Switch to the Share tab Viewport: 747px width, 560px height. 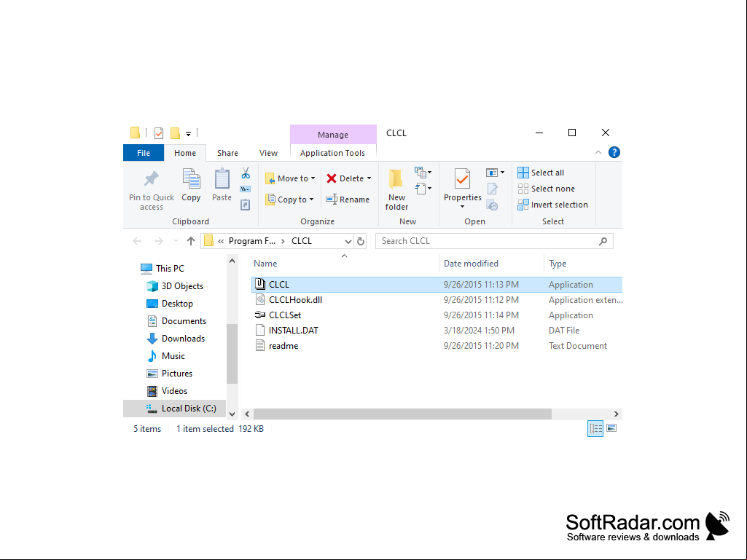tap(227, 153)
